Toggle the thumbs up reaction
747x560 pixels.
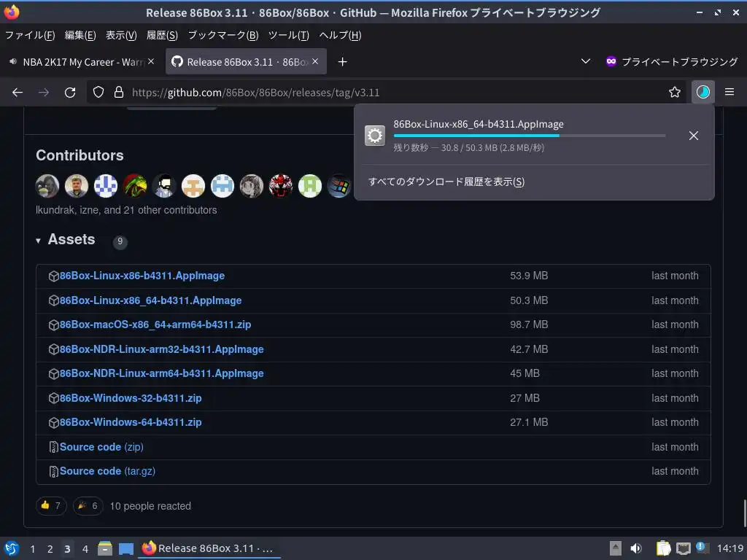click(x=51, y=506)
